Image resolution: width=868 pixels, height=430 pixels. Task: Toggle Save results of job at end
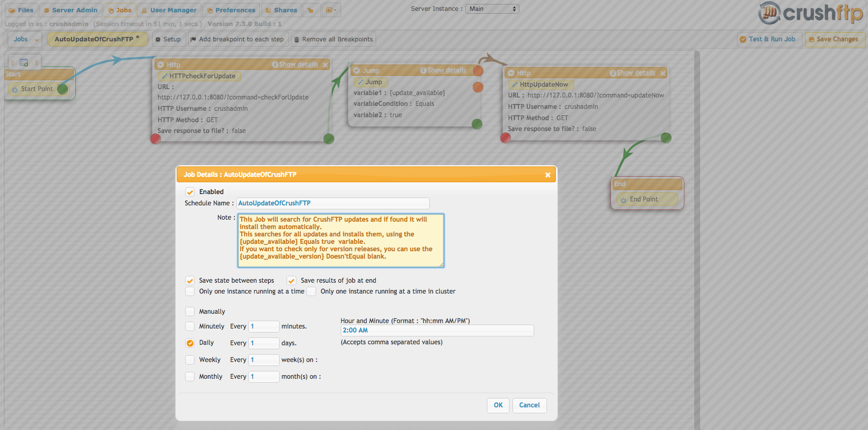point(291,281)
